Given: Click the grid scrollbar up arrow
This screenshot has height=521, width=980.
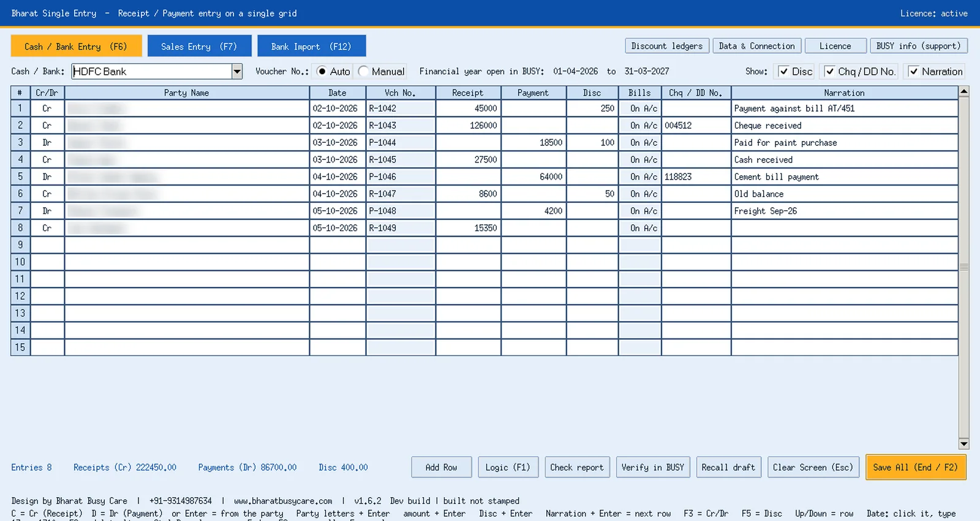Looking at the screenshot, I should [964, 91].
